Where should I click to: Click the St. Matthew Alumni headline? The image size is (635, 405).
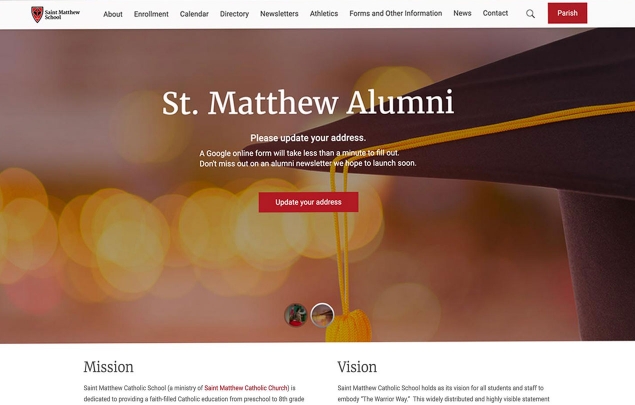(x=308, y=102)
